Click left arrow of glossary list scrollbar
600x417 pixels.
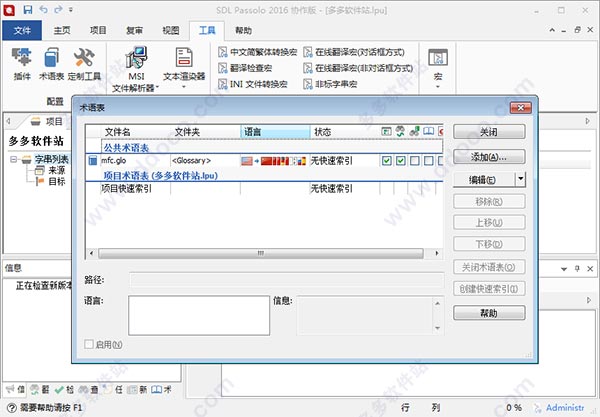click(91, 253)
